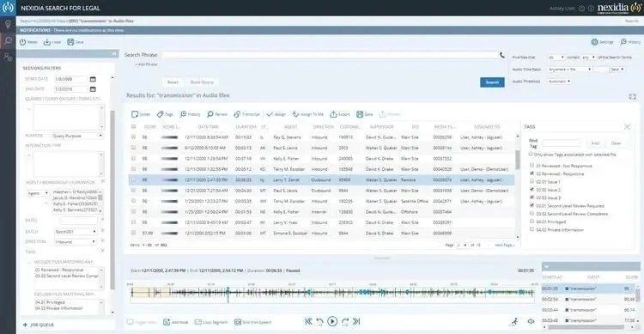Viewport: 644px width, 334px height.
Task: Expand results to full screen icon
Action: coord(633,96)
